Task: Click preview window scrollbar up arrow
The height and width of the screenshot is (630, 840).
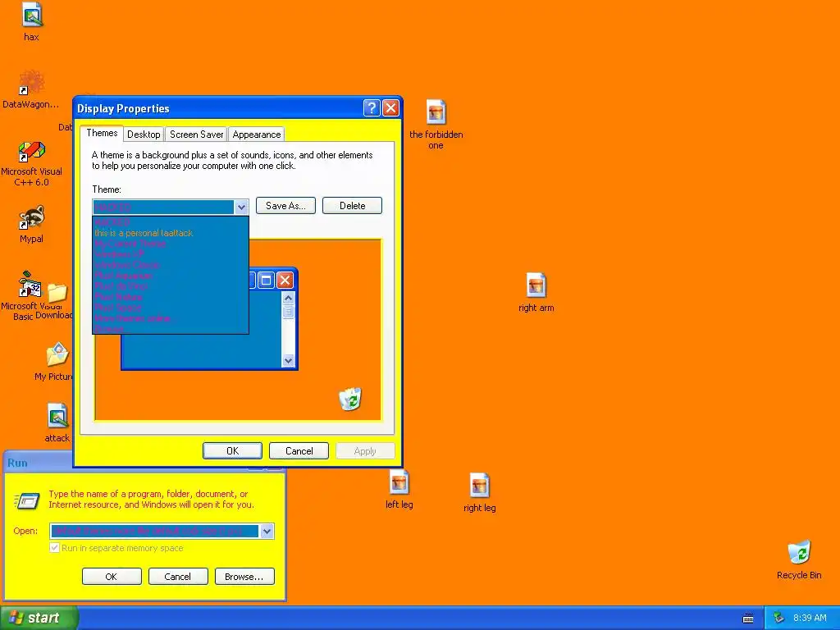Action: click(x=288, y=298)
